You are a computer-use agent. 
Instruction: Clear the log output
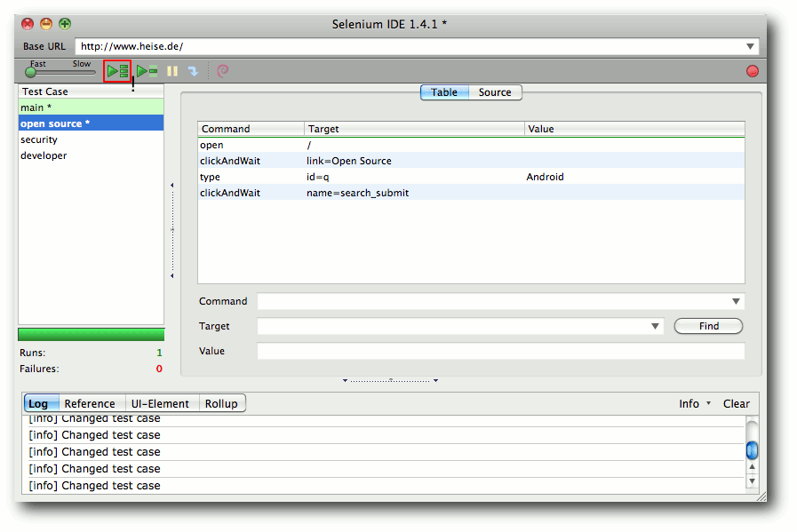736,404
